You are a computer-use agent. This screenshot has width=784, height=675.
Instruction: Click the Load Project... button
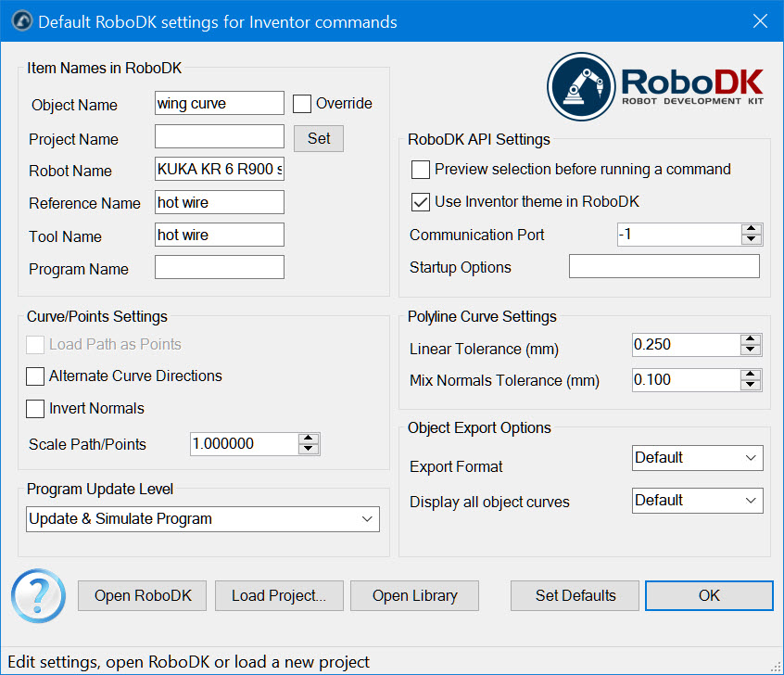pyautogui.click(x=279, y=595)
